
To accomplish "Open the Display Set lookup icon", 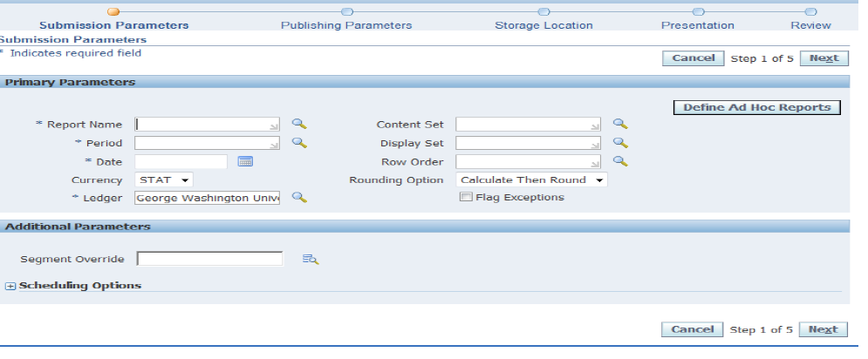I will point(620,143).
